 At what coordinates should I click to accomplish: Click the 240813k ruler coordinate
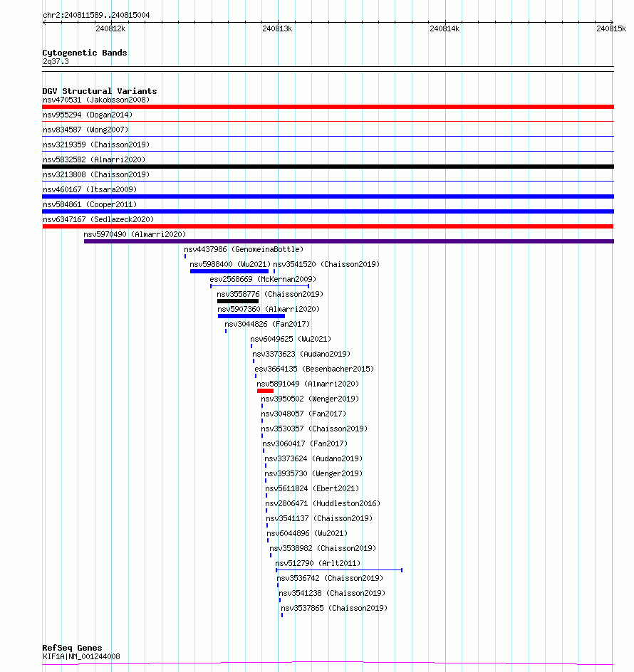tap(277, 28)
